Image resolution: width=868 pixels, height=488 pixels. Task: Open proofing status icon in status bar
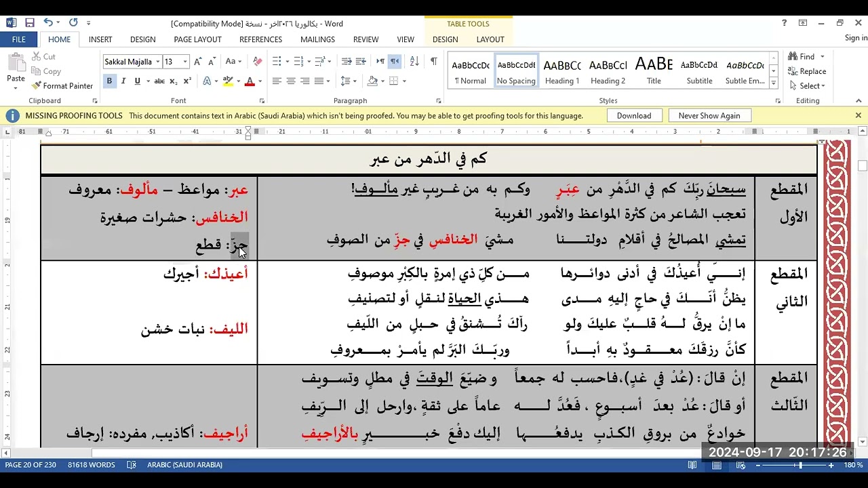(x=132, y=465)
